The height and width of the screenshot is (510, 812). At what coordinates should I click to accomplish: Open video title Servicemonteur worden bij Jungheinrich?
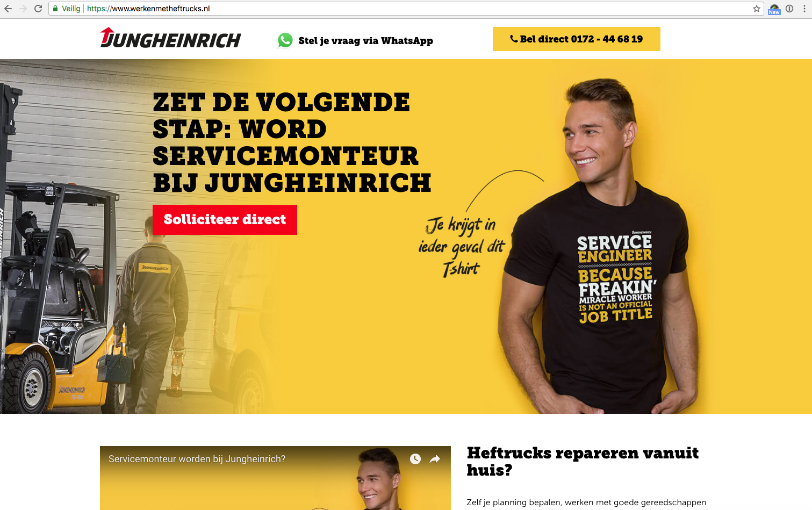tap(197, 459)
